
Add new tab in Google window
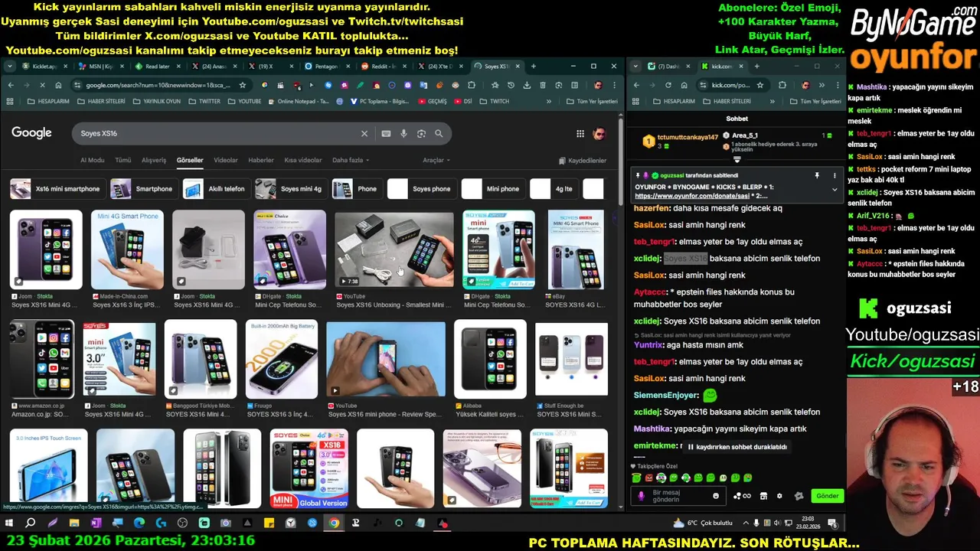(x=534, y=67)
